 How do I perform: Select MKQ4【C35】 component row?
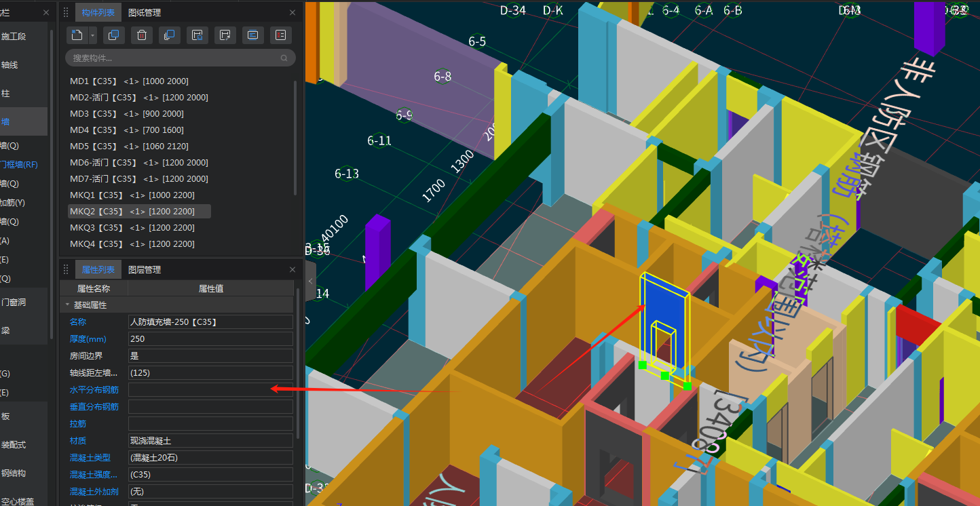[x=132, y=244]
